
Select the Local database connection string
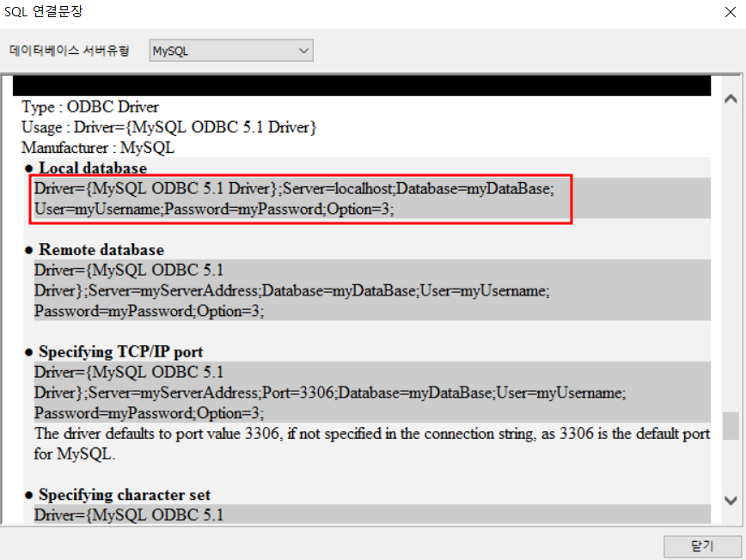[x=301, y=198]
